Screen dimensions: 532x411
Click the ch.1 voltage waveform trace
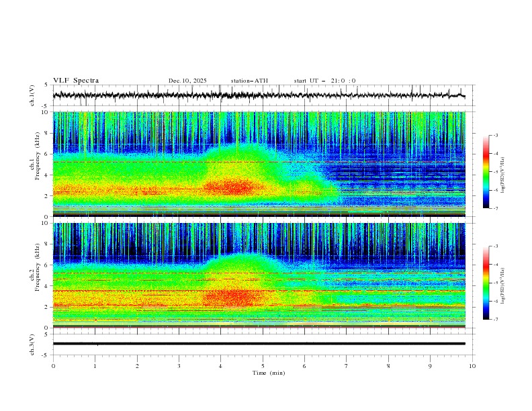[x=259, y=95]
